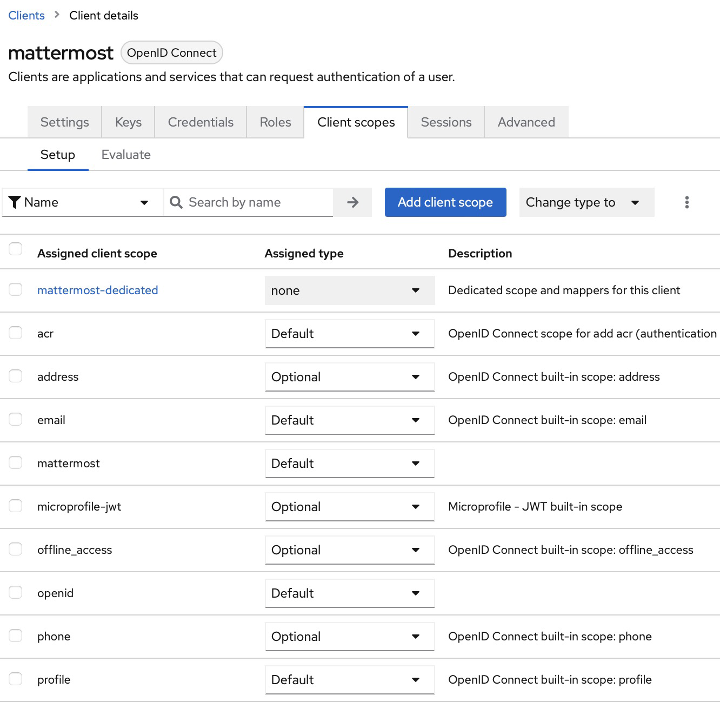720x728 pixels.
Task: Tick the microprofile-jwt checkbox
Action: [16, 506]
